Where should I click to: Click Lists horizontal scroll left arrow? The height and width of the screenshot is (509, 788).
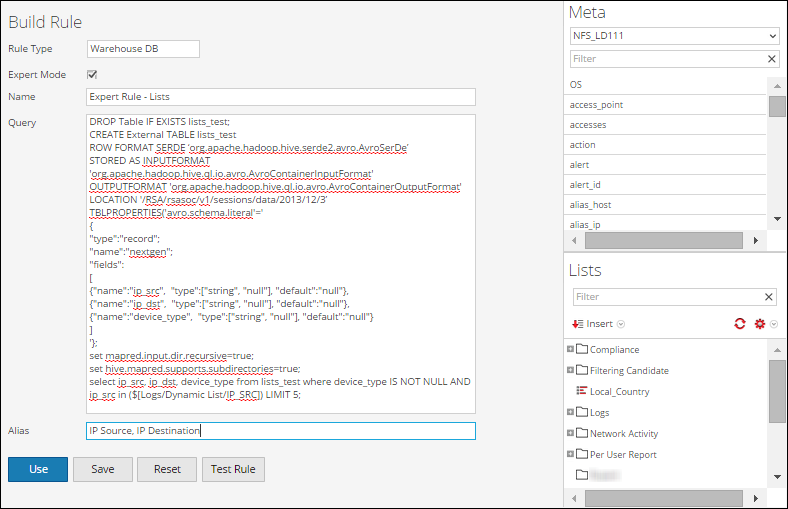[x=574, y=498]
